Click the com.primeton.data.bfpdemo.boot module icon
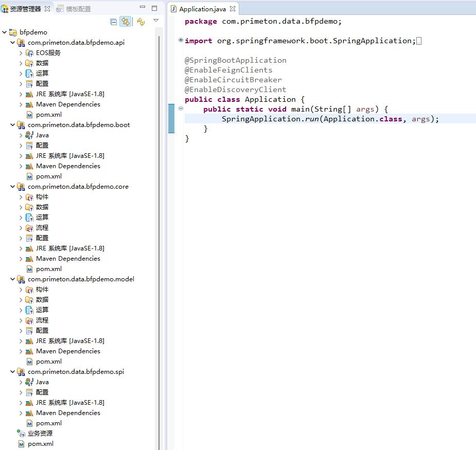The image size is (476, 450). point(21,125)
